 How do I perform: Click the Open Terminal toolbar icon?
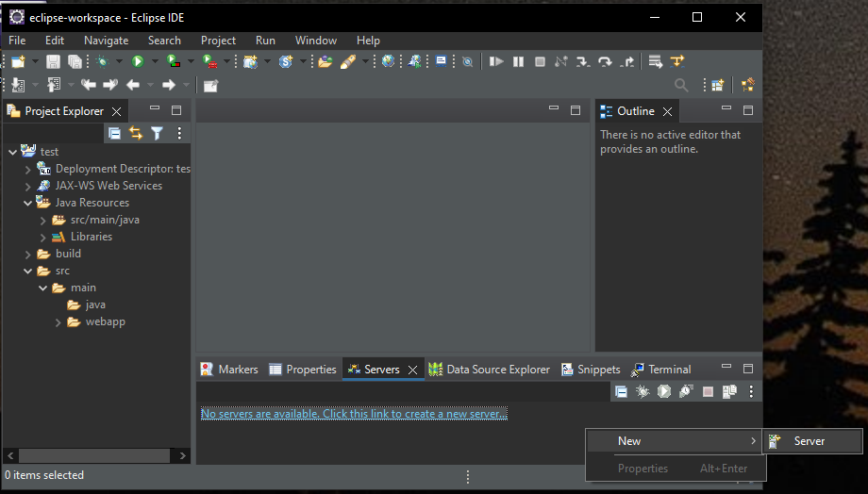tap(441, 61)
